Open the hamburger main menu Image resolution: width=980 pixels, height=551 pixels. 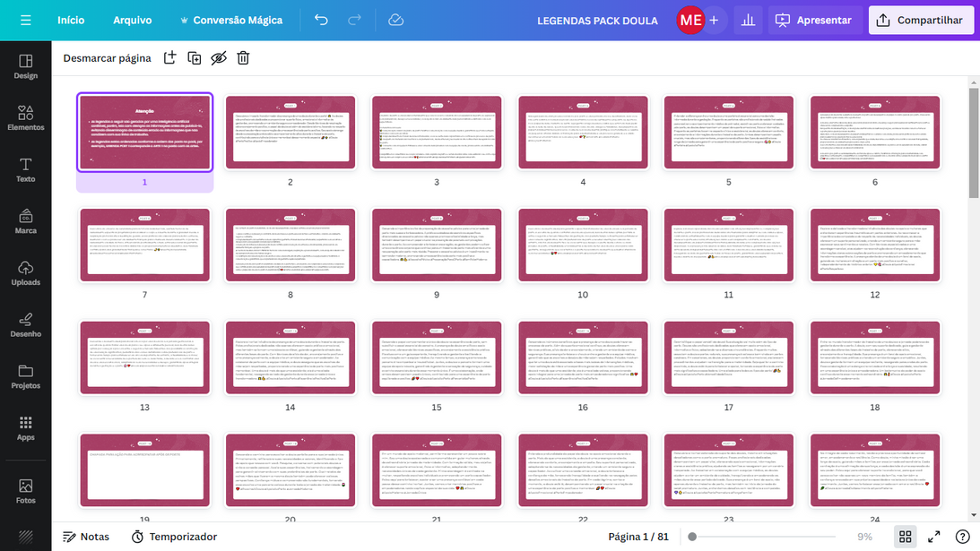(x=25, y=20)
